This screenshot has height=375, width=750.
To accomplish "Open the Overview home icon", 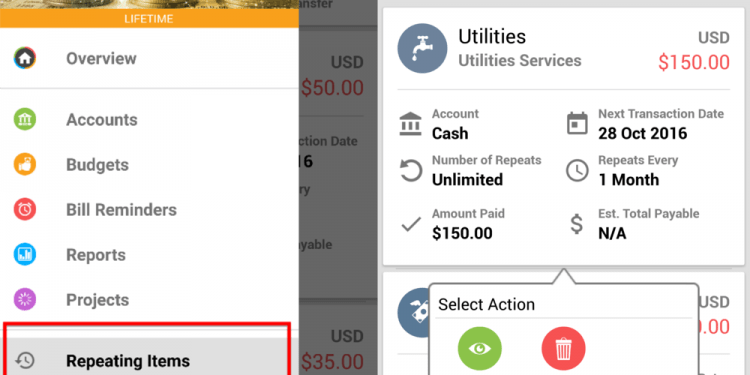I will [24, 58].
